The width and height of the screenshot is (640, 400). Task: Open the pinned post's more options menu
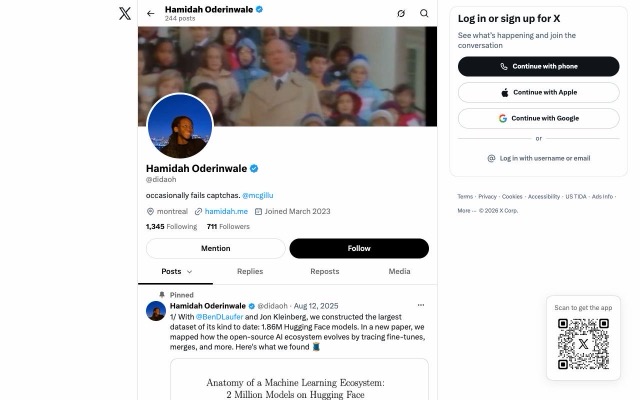coord(421,305)
